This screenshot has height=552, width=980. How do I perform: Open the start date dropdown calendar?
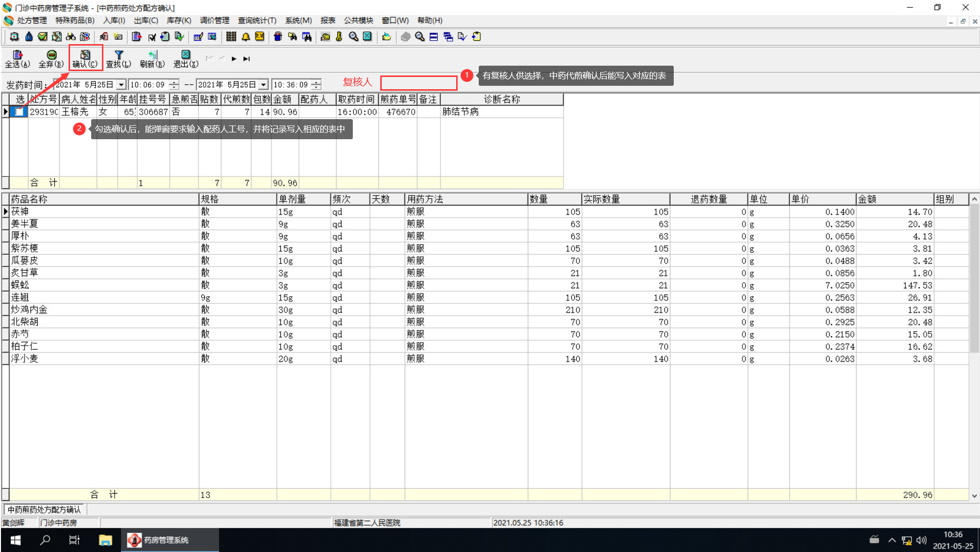(122, 85)
